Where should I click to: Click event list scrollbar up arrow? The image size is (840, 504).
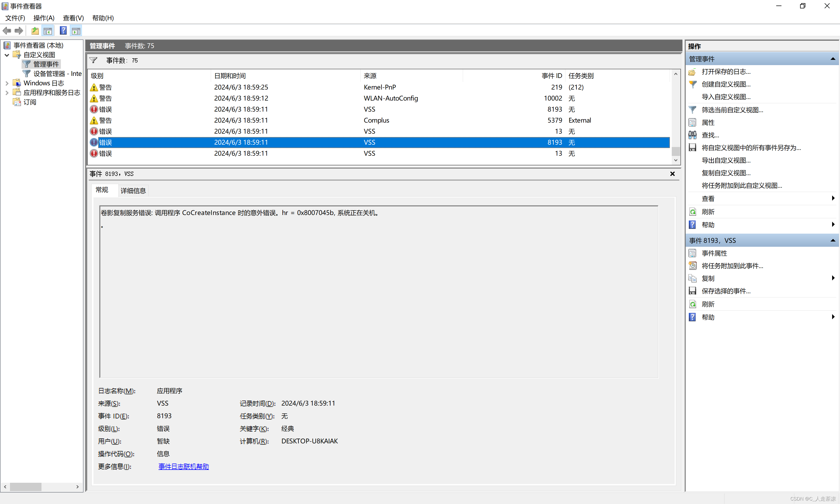pyautogui.click(x=676, y=74)
